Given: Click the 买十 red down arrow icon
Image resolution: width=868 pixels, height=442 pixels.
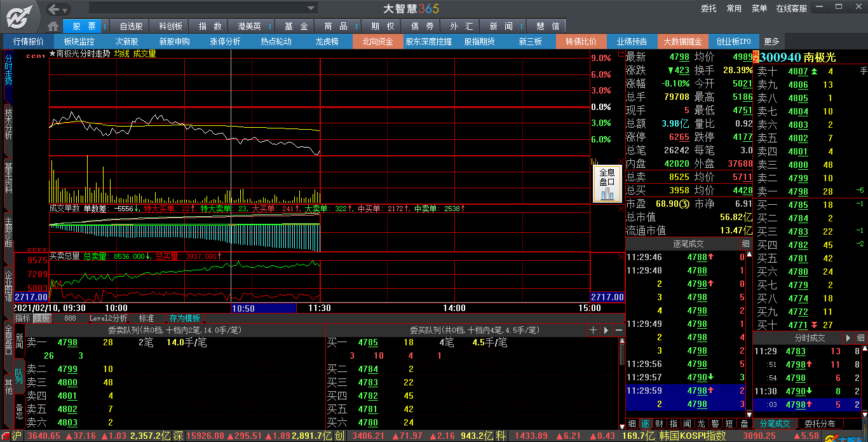Looking at the screenshot, I should [815, 325].
